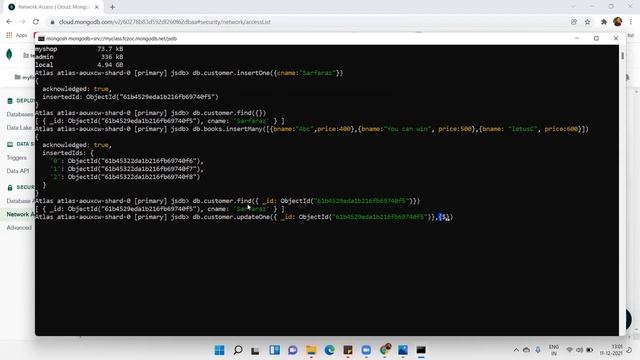640x360 pixels.
Task: Open page share icon in address bar
Action: pos(573,22)
